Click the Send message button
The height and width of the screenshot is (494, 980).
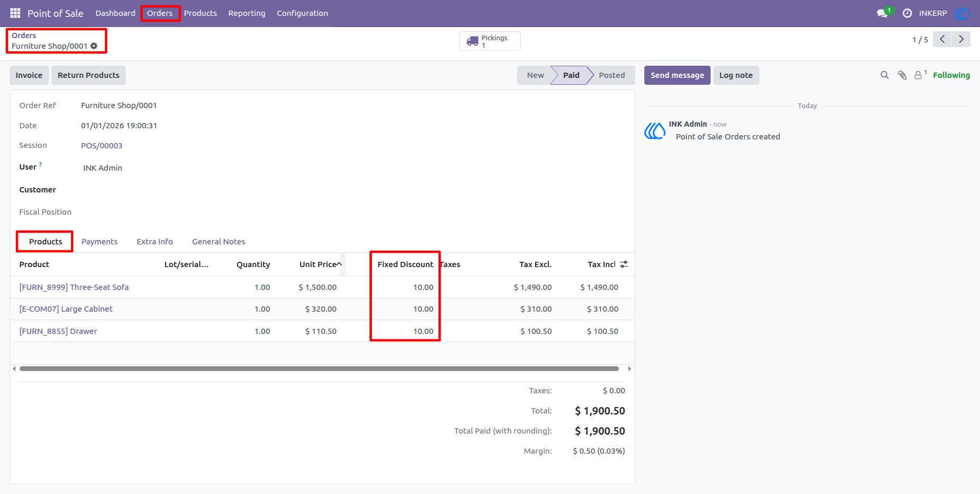pos(677,75)
